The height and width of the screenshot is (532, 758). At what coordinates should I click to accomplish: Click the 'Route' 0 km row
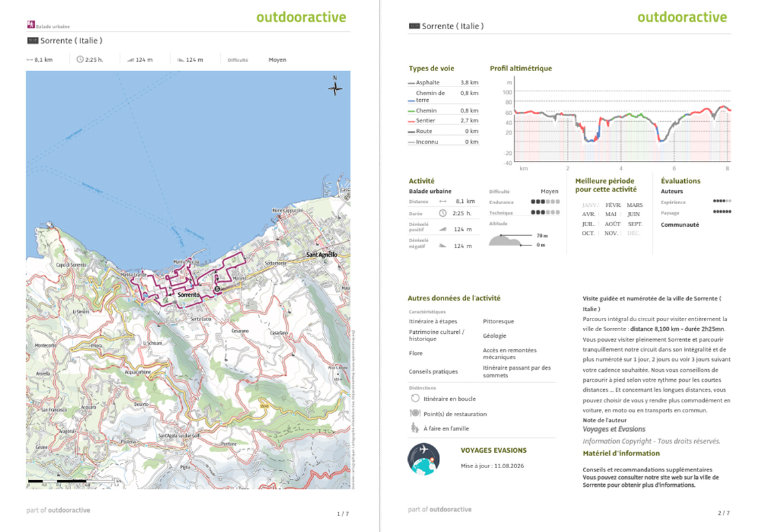click(443, 131)
